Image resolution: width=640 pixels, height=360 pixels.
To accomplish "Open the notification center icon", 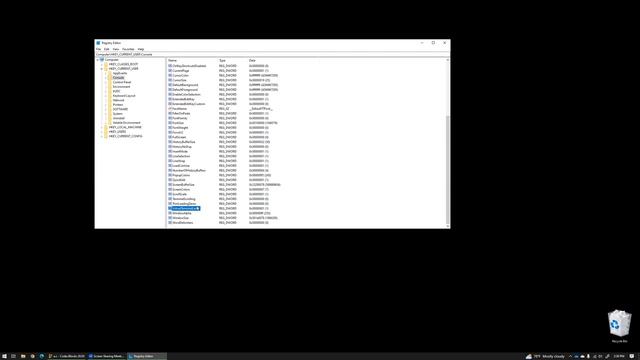I will (x=632, y=356).
